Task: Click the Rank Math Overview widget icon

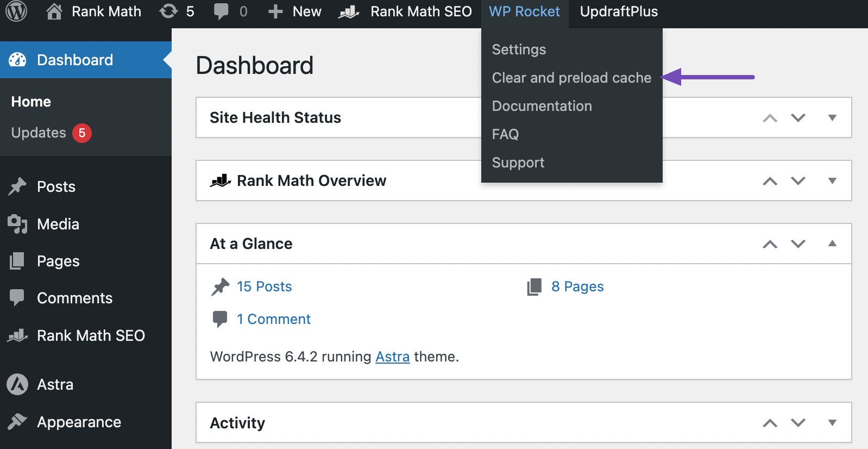Action: [221, 180]
